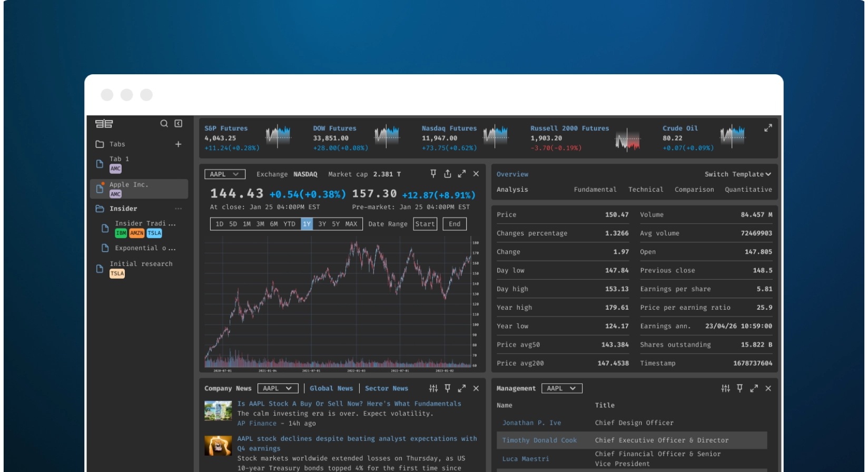Close the Management widget
868x472 pixels.
768,388
